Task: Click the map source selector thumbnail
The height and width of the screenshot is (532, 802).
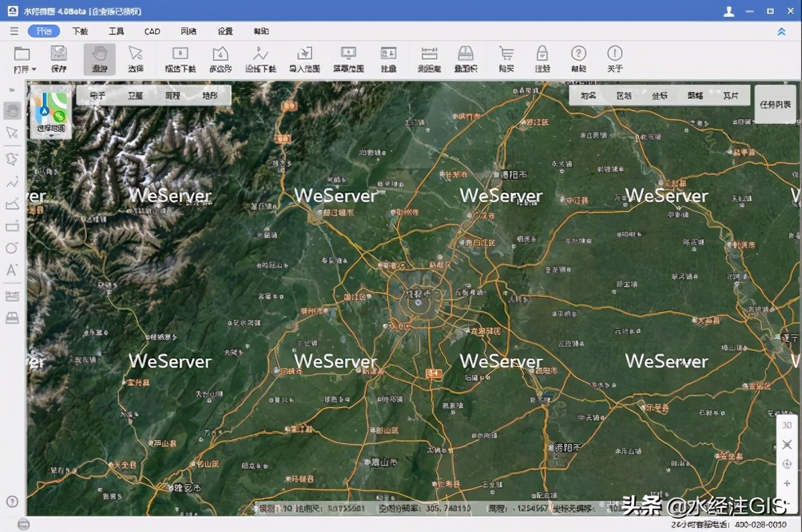Action: 51,112
